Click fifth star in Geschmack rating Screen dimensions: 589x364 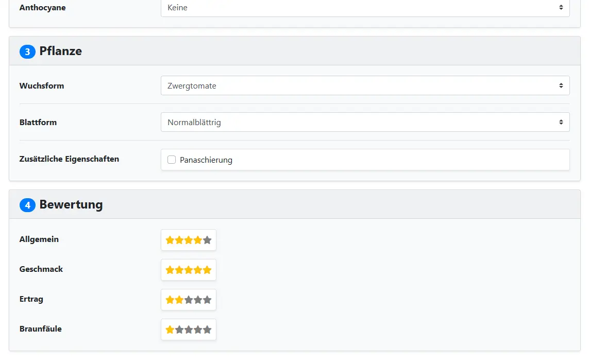point(207,270)
